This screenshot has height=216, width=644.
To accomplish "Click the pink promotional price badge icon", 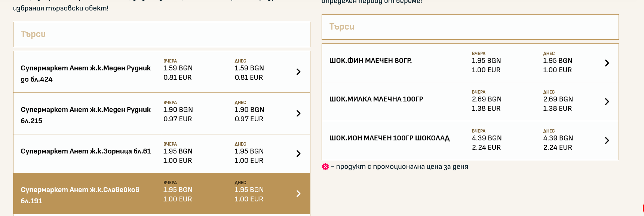I will (325, 167).
